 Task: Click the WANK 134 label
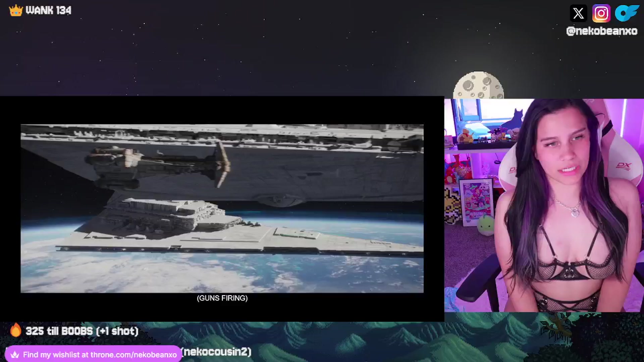48,10
